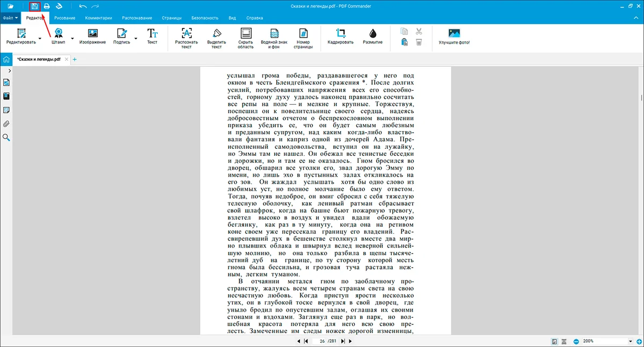Expand the left sidebar with the chevron

pyautogui.click(x=10, y=70)
